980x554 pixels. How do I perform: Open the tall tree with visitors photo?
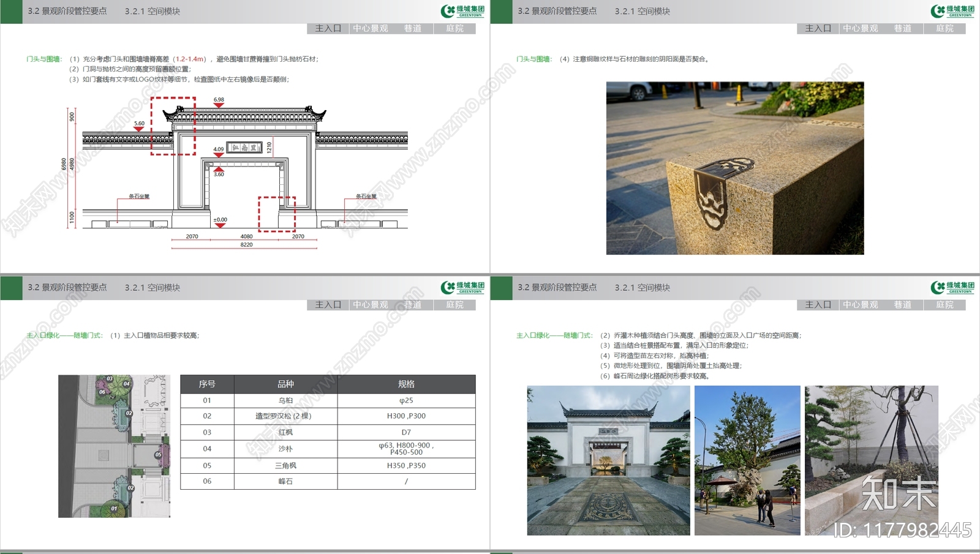point(747,460)
